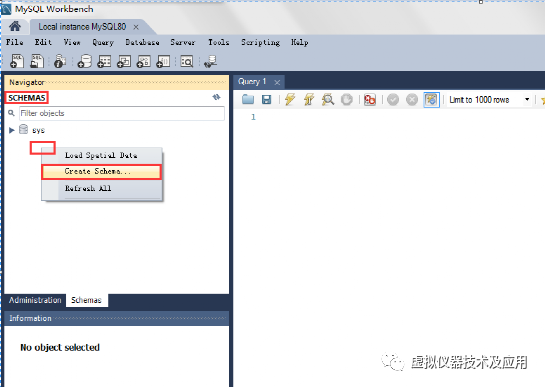This screenshot has height=387, width=545.
Task: Click reconnect to DBMS toolbar icon
Action: pyautogui.click(x=210, y=62)
